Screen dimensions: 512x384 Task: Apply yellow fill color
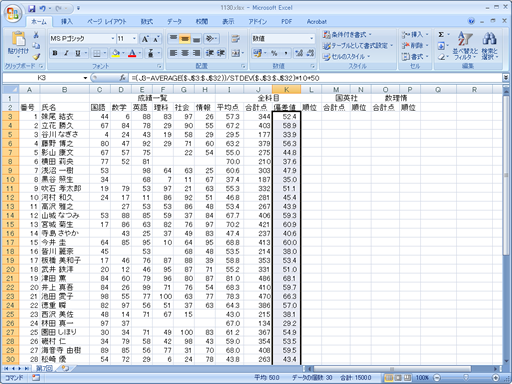[x=116, y=53]
